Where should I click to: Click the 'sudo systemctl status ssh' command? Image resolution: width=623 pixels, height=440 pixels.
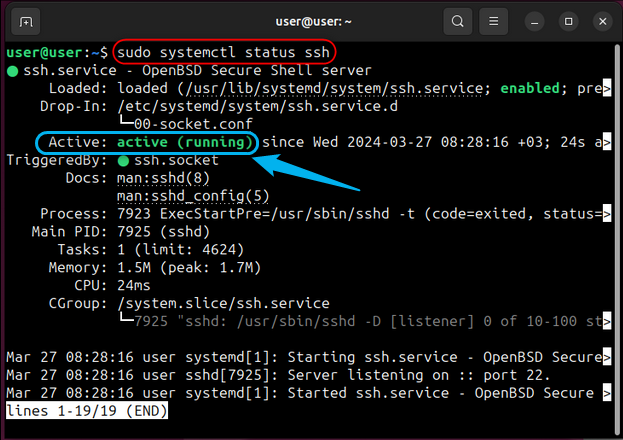[224, 52]
